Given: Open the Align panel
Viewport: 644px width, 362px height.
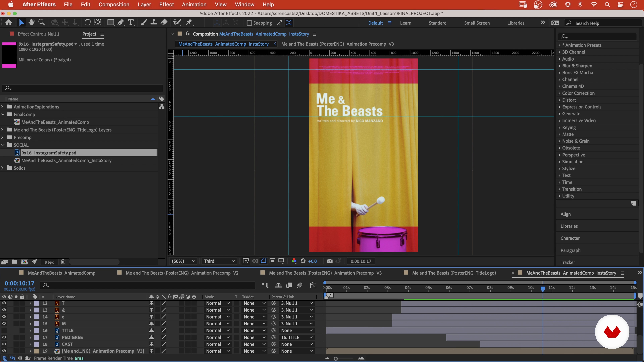Looking at the screenshot, I should click(566, 214).
